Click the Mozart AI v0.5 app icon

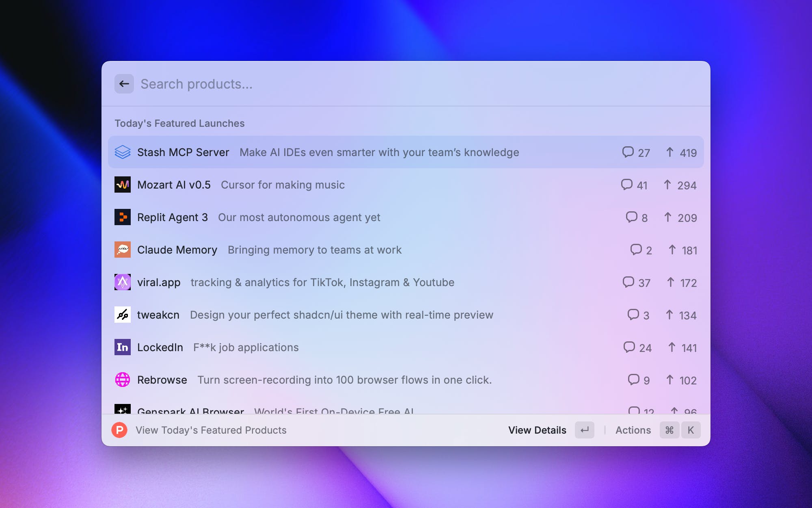[x=122, y=185]
